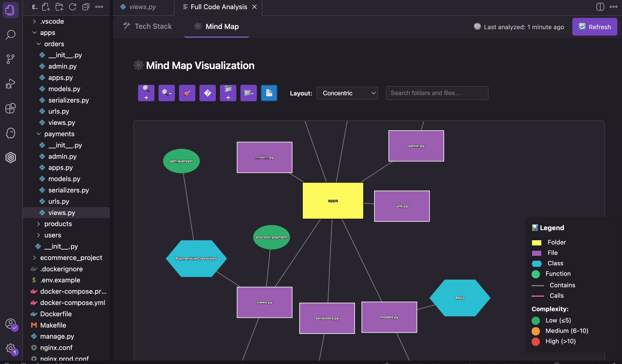The width and height of the screenshot is (622, 364).
Task: Click the diamond question mark button
Action: tap(208, 93)
